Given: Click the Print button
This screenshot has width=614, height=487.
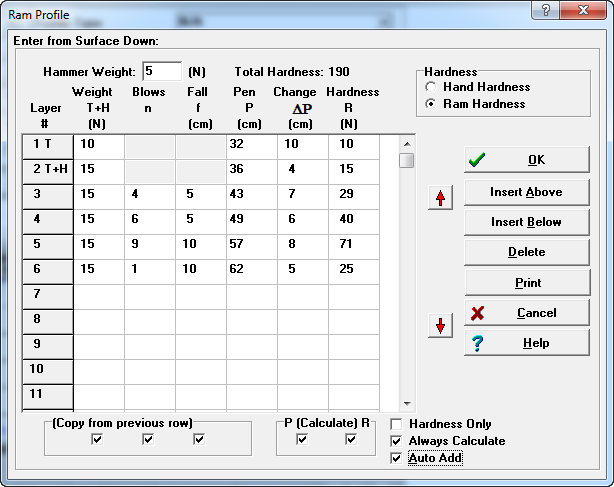Looking at the screenshot, I should point(526,283).
